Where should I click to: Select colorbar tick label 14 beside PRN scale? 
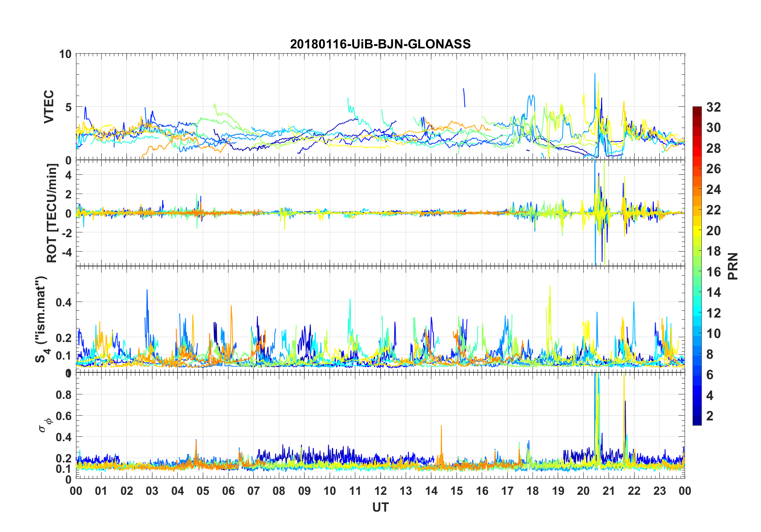tap(713, 292)
